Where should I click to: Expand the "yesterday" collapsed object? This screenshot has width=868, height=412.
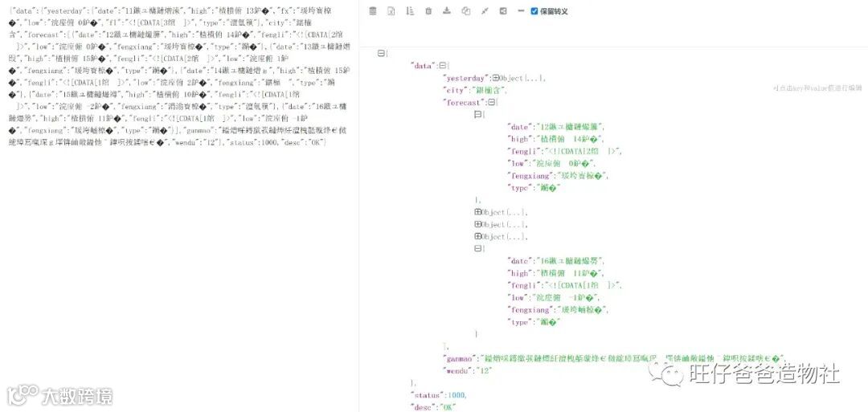click(495, 79)
